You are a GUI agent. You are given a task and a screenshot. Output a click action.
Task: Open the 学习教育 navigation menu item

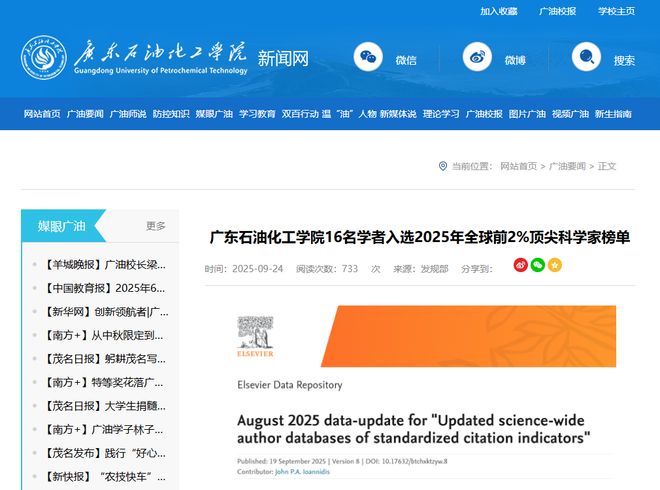tap(257, 114)
